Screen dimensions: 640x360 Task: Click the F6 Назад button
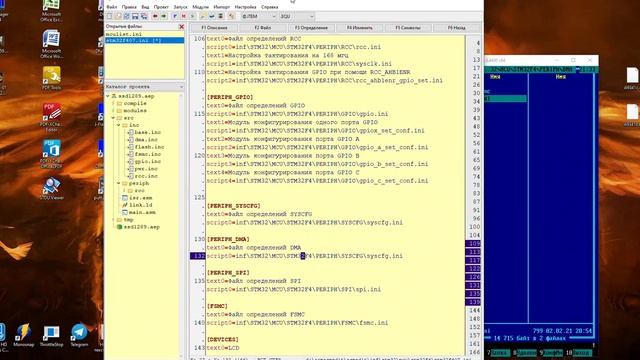coord(456,28)
